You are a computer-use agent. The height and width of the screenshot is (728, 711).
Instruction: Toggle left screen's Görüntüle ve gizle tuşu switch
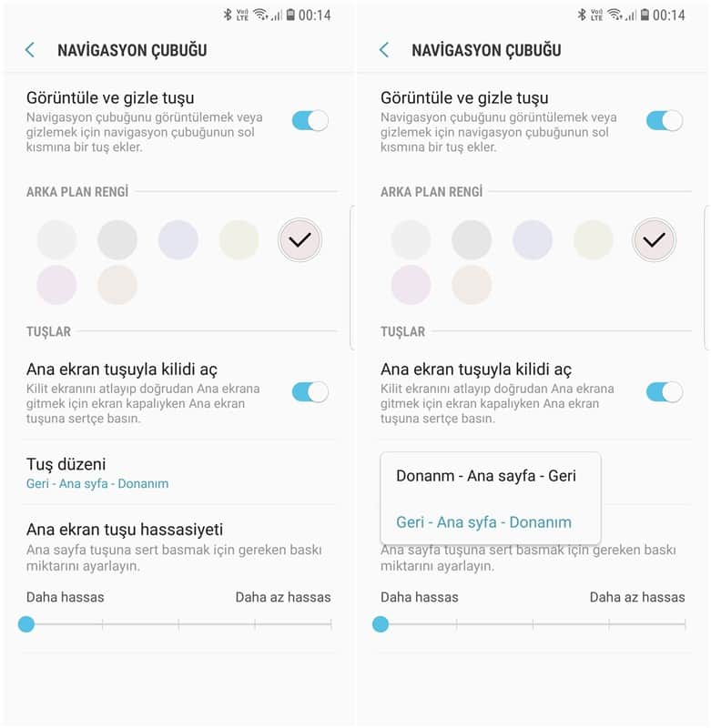[x=310, y=121]
